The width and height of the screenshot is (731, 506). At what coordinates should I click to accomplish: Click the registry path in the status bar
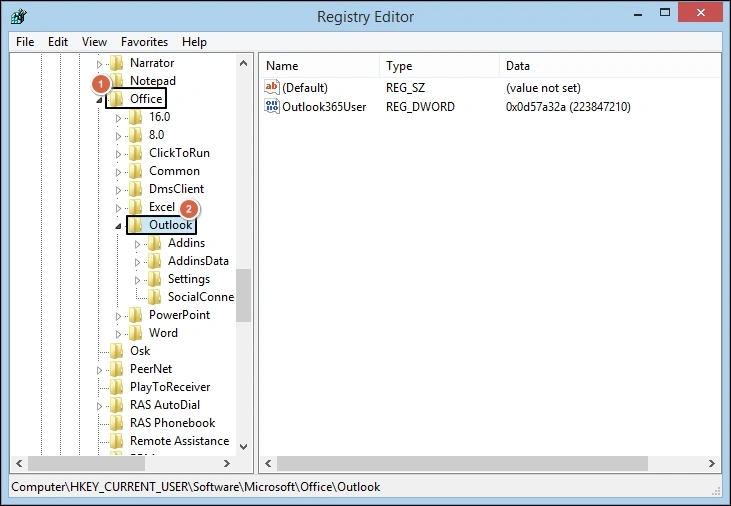click(196, 487)
